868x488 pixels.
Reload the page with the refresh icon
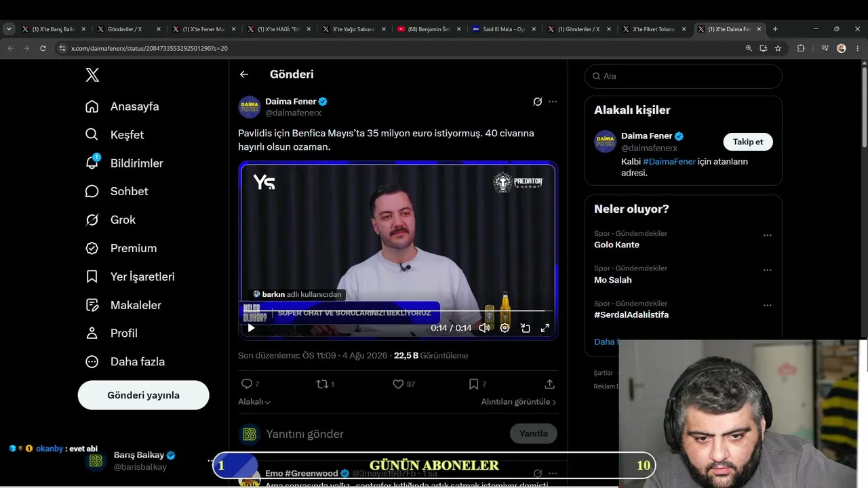click(43, 48)
